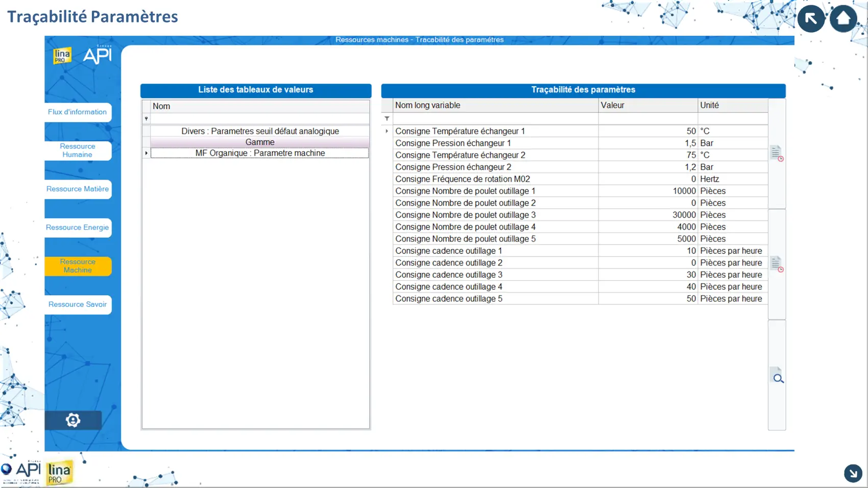
Task: Click the lower document history icon
Action: point(777,264)
